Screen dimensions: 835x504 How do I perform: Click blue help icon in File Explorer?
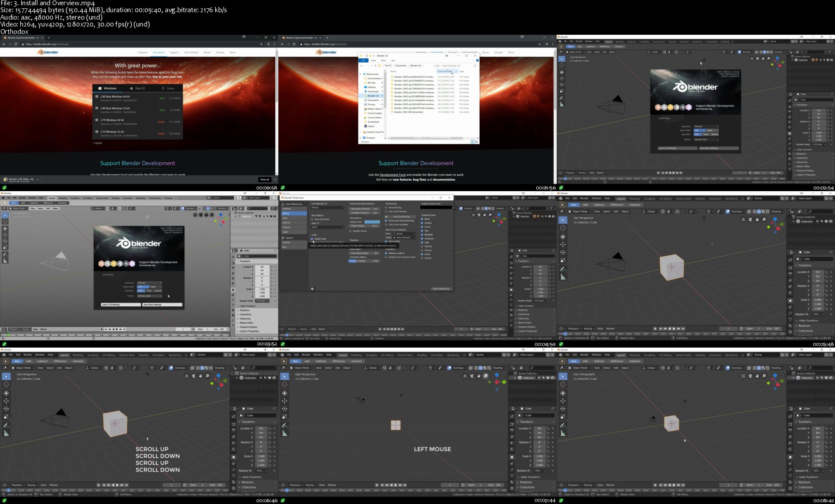point(477,60)
